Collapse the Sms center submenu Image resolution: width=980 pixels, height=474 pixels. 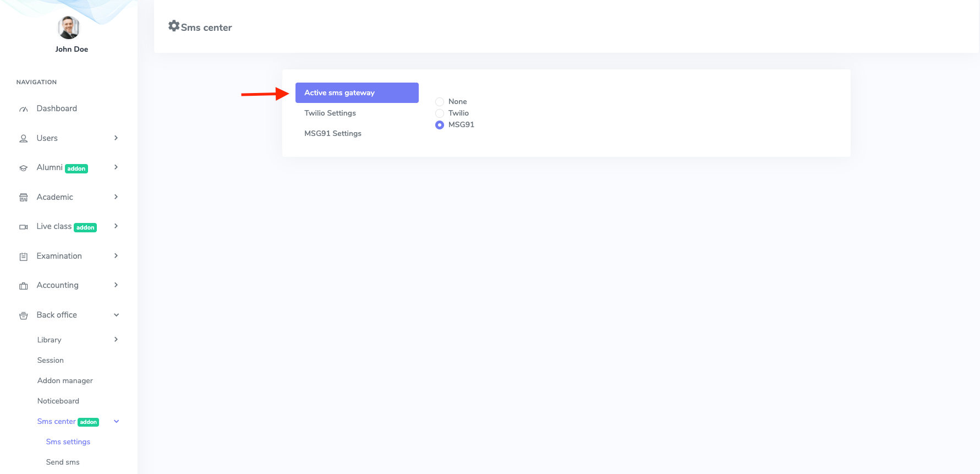pyautogui.click(x=116, y=421)
